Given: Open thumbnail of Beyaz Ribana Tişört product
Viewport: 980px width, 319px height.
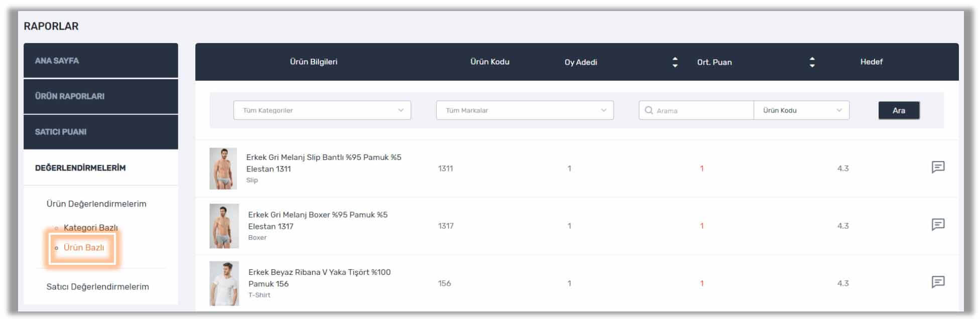Looking at the screenshot, I should [224, 283].
